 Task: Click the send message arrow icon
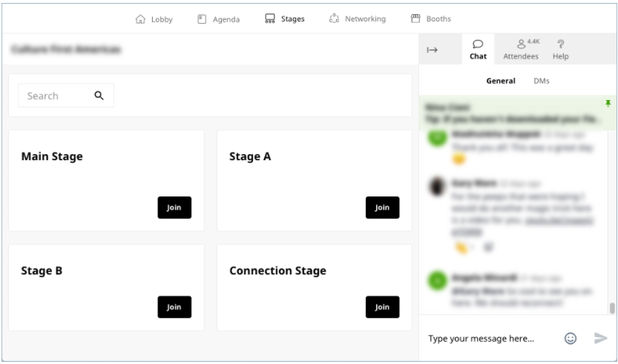pos(601,338)
